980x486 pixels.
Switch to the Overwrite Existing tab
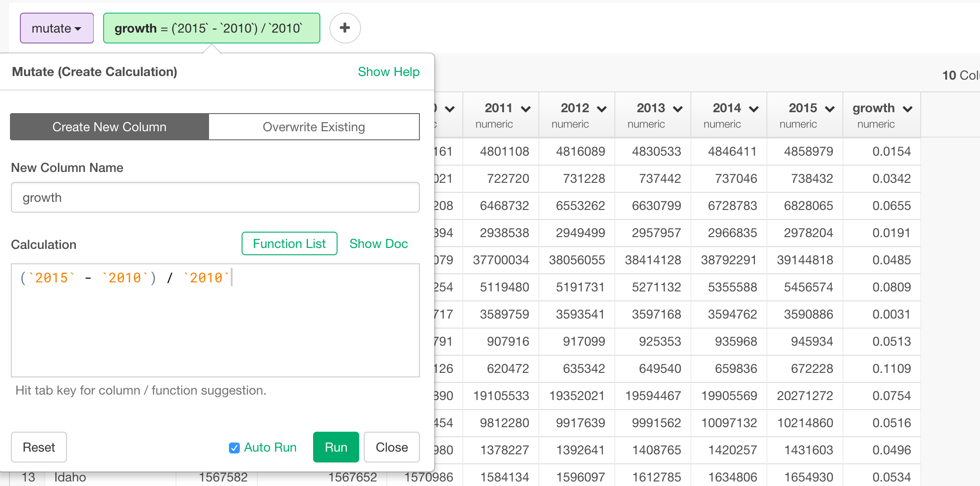click(314, 127)
